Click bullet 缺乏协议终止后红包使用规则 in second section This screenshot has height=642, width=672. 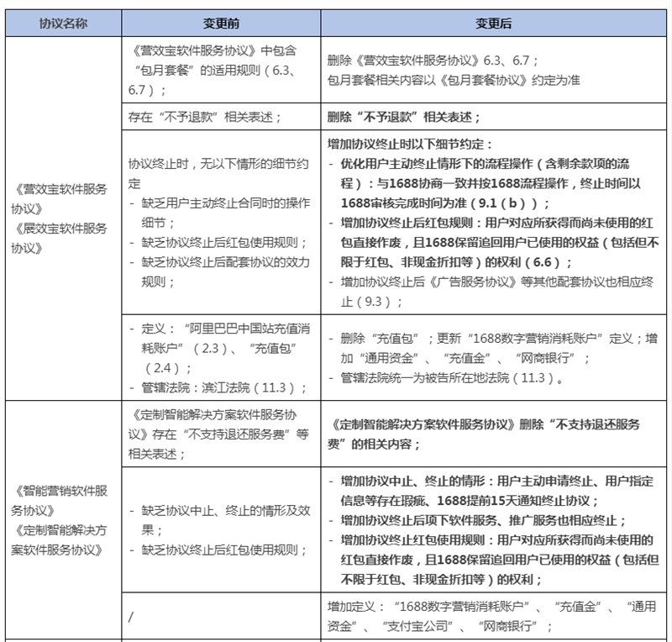click(218, 550)
